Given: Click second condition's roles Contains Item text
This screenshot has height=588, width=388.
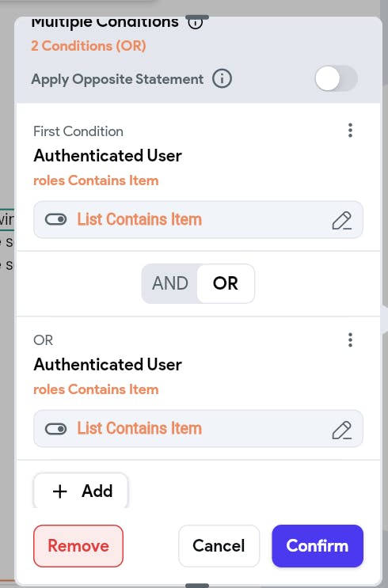Looking at the screenshot, I should (x=96, y=389).
